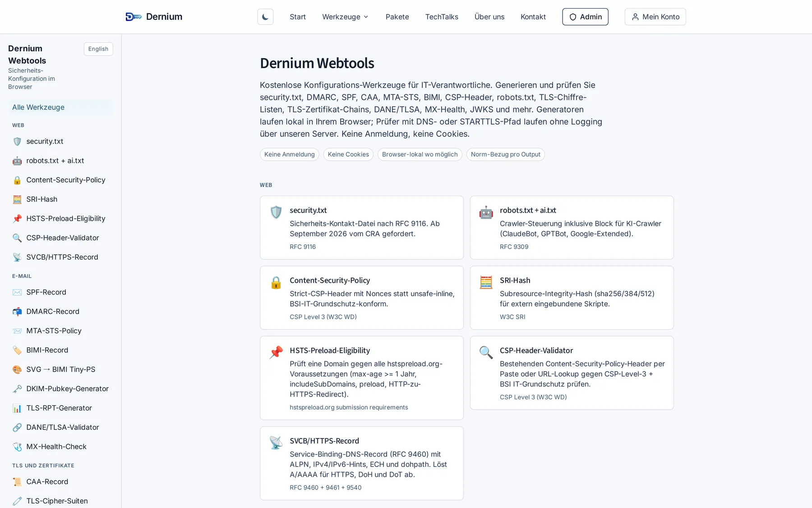Click the RFC 9460 + 9461 + 9540 text

(326, 488)
